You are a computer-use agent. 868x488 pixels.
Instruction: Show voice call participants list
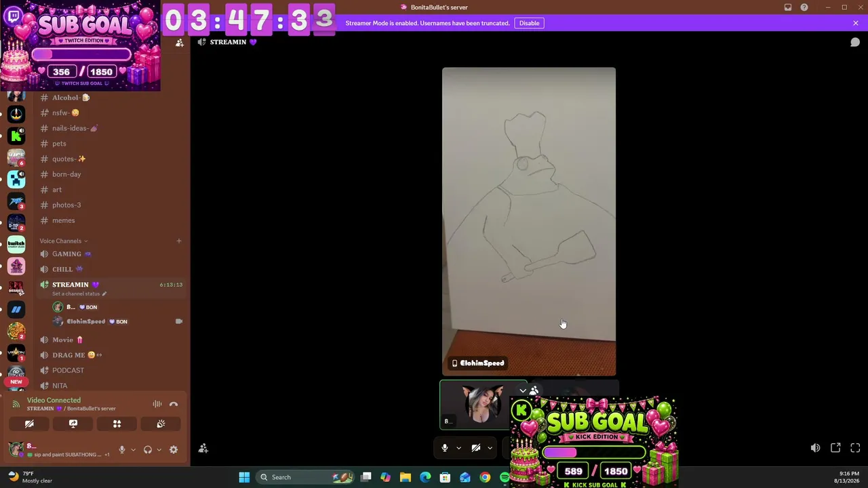click(x=534, y=391)
